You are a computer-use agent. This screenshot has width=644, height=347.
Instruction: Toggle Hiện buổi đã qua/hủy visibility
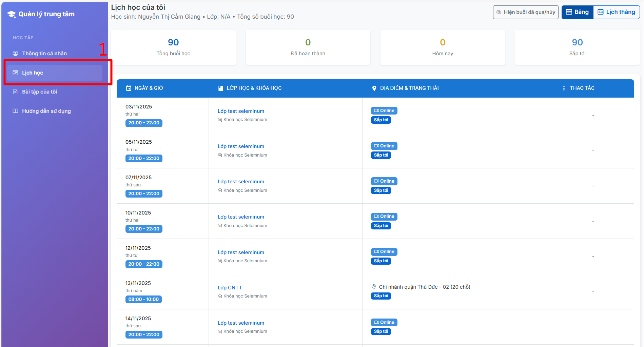pyautogui.click(x=525, y=12)
